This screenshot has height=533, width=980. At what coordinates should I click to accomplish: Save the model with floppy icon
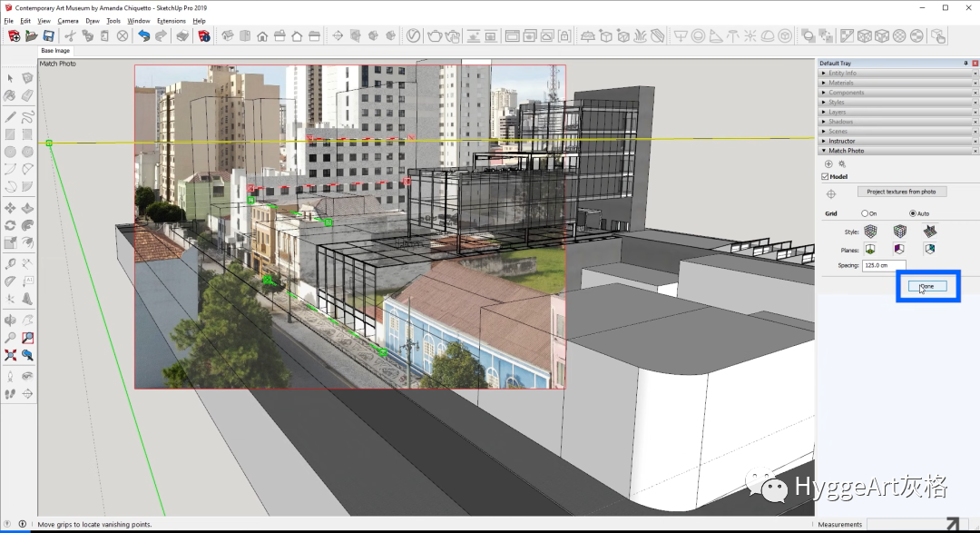[48, 35]
